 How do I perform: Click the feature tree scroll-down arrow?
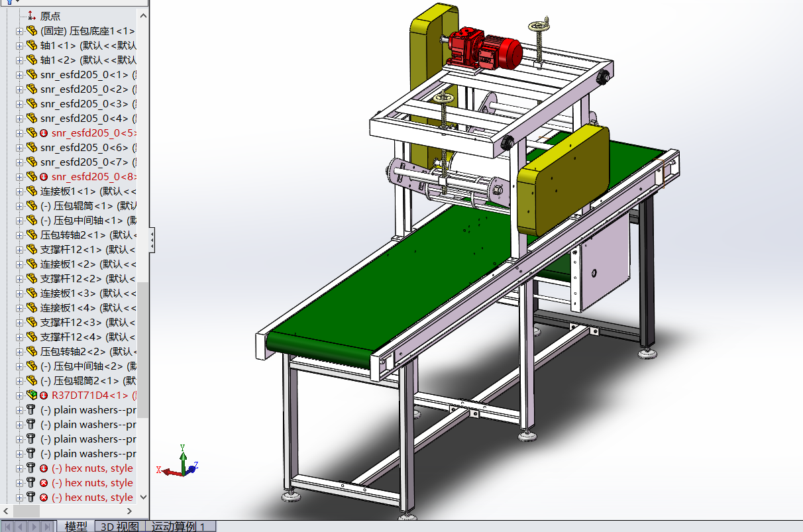(x=142, y=498)
